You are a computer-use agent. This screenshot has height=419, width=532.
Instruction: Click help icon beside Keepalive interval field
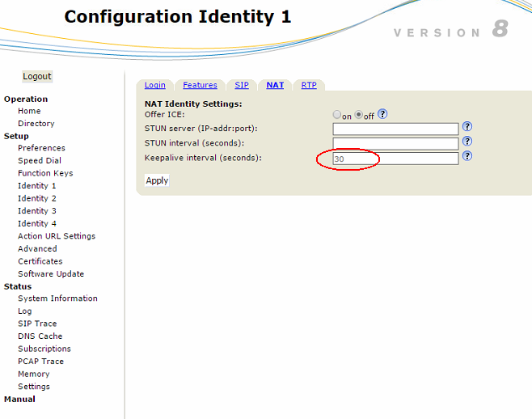[467, 156]
